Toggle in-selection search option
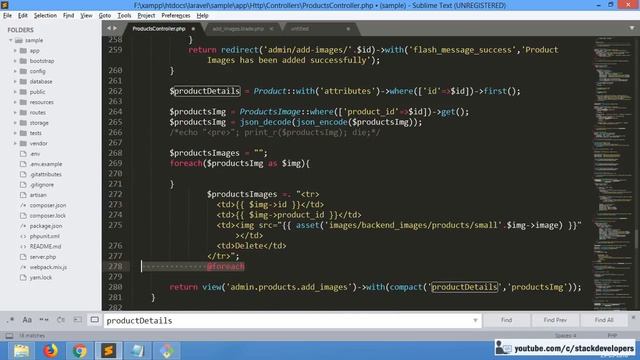The height and width of the screenshot is (360, 640). [x=78, y=320]
